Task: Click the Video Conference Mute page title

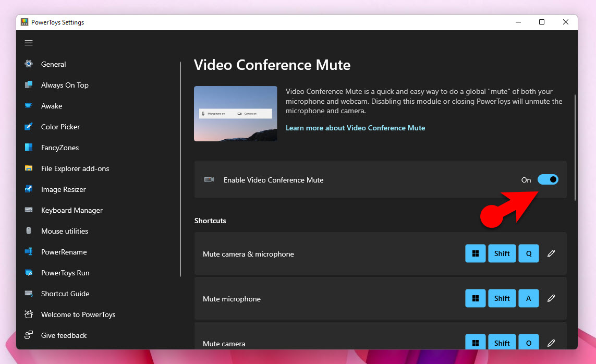Action: 272,65
